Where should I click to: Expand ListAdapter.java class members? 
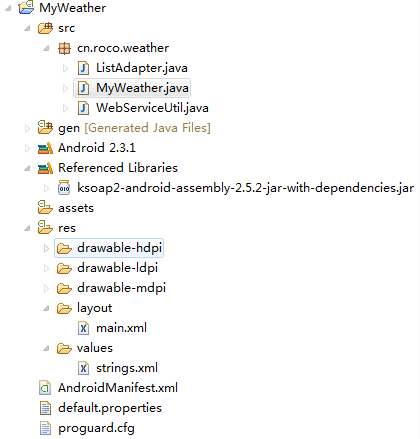(65, 68)
